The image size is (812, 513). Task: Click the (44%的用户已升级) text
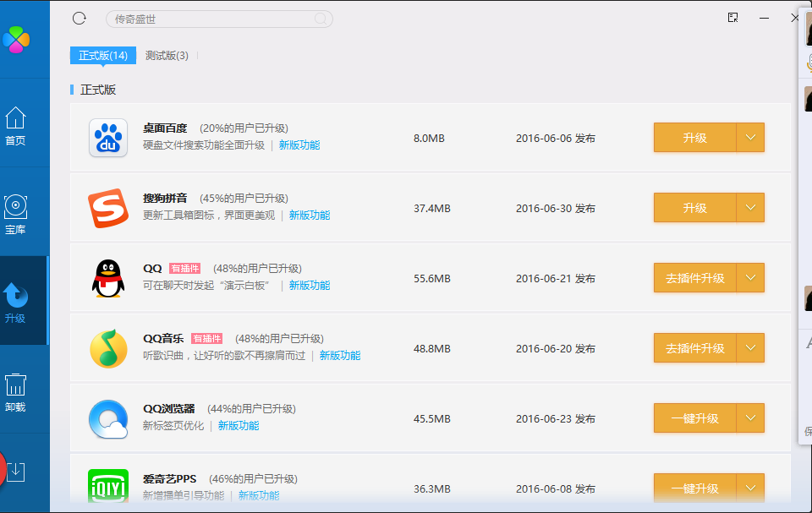[252, 409]
